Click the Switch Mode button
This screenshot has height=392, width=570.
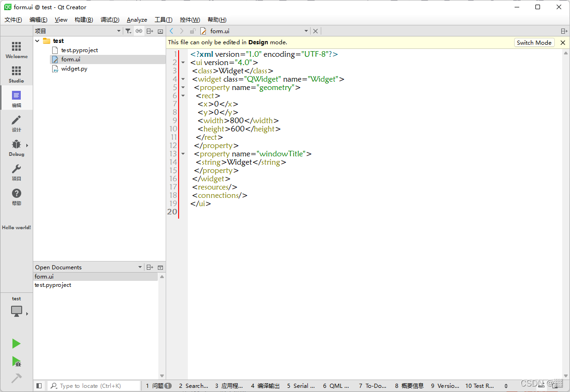(534, 42)
